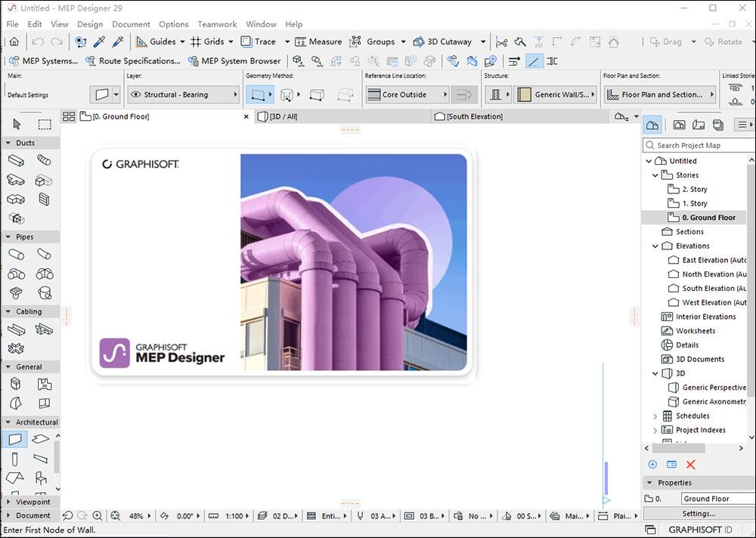The width and height of the screenshot is (756, 538).
Task: Toggle the Trace reference button
Action: click(259, 42)
